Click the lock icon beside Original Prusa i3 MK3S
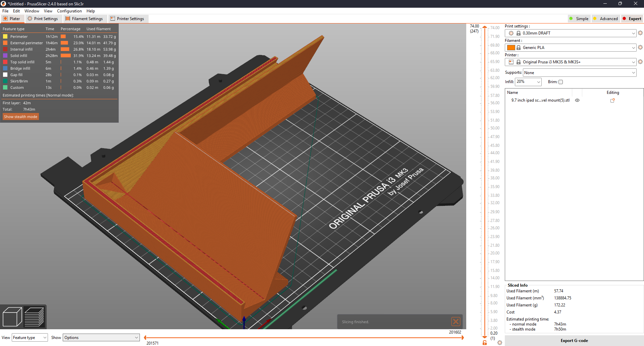Viewport: 644px width, 346px height. click(x=519, y=62)
